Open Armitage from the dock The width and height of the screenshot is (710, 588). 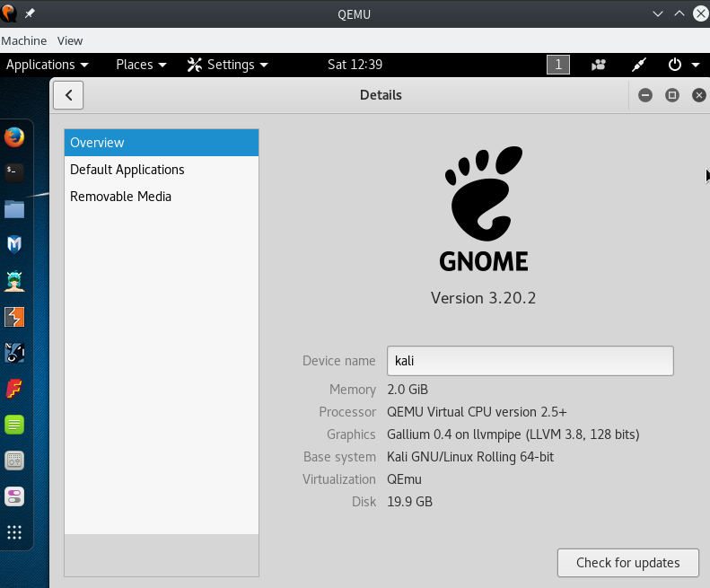(14, 281)
